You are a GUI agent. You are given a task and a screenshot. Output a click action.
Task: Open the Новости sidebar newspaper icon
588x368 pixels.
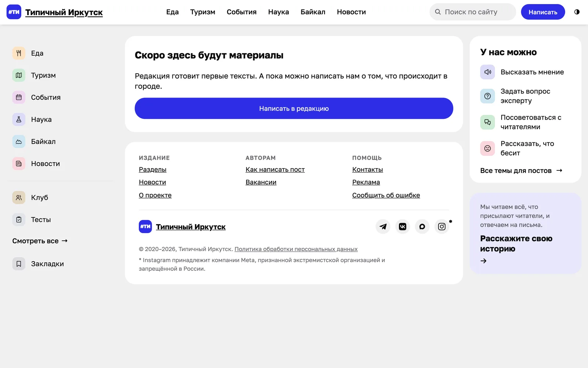tap(19, 163)
